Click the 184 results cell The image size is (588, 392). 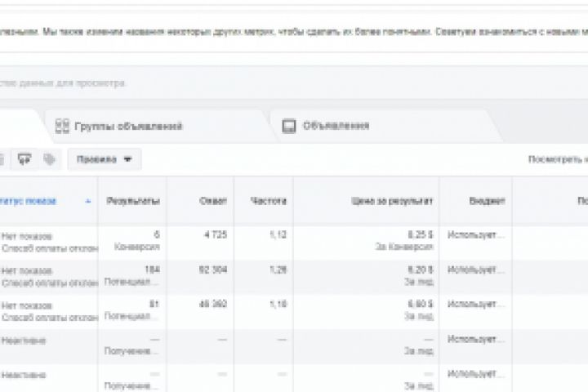pos(153,269)
